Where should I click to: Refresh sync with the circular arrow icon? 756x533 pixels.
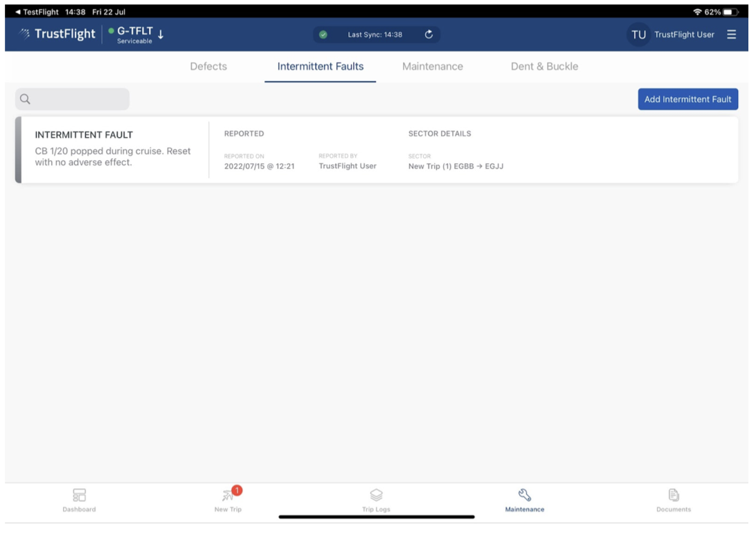[429, 34]
